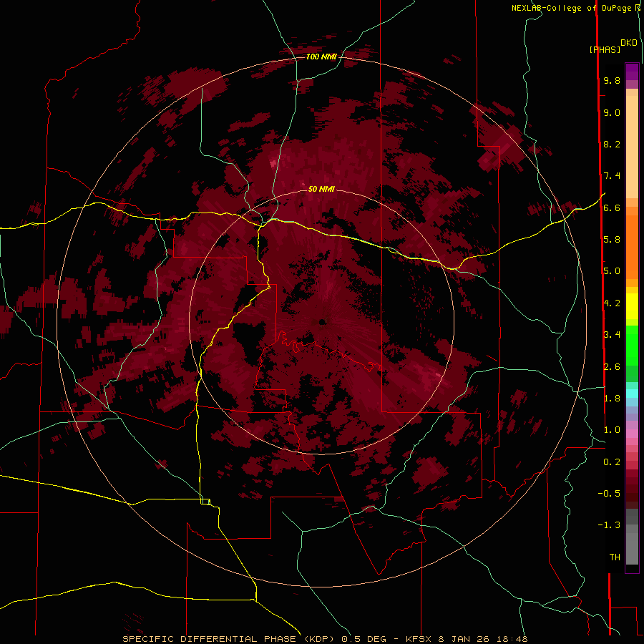The image size is (644, 644).
Task: Click the 100 NMI range ring label
Action: coord(321,57)
